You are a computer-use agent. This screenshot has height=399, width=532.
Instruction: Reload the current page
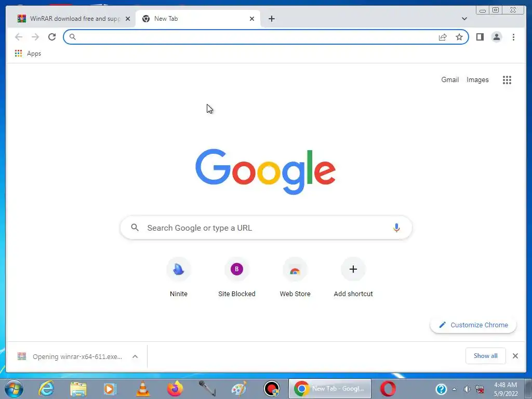point(52,37)
